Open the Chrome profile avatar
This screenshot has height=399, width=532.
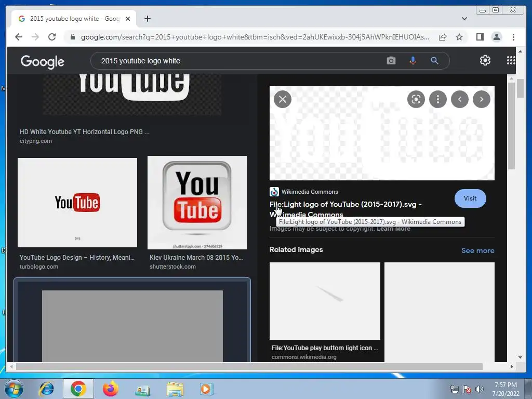[x=496, y=37]
